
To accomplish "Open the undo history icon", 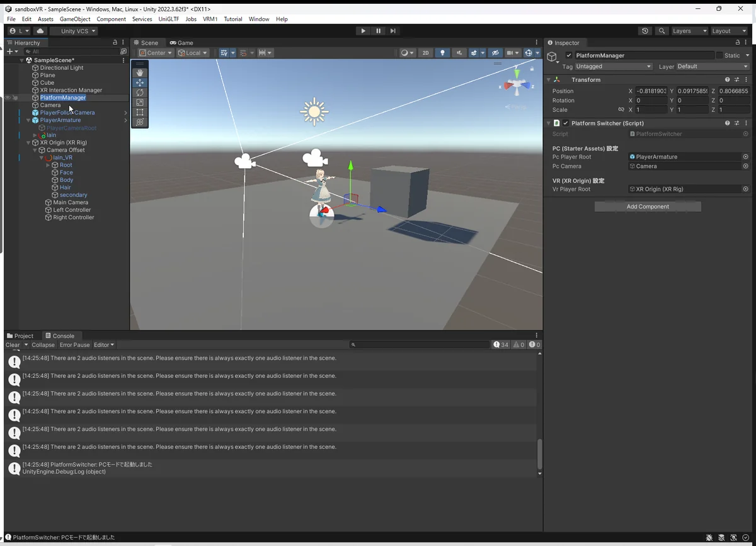I will coord(644,31).
